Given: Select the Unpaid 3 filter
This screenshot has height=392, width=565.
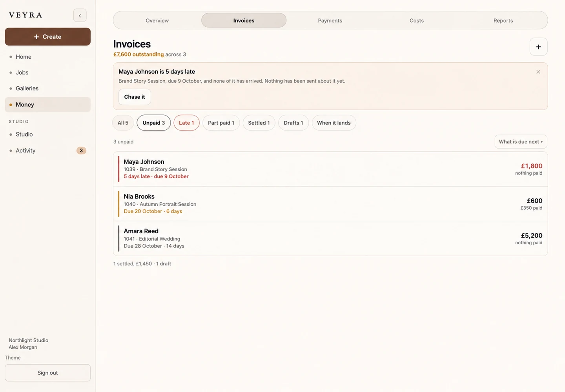Looking at the screenshot, I should point(154,123).
